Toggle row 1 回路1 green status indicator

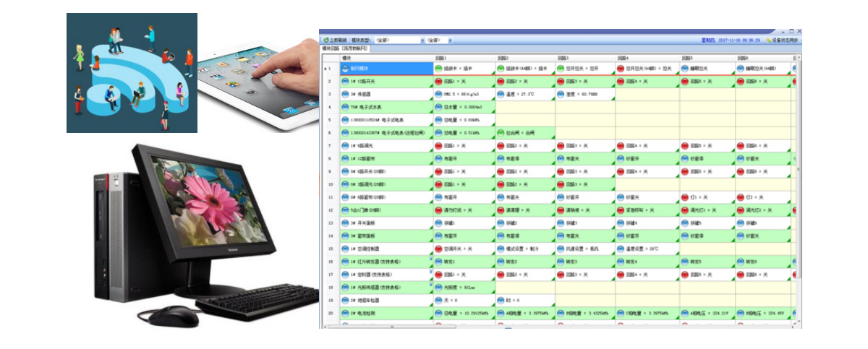tap(438, 69)
